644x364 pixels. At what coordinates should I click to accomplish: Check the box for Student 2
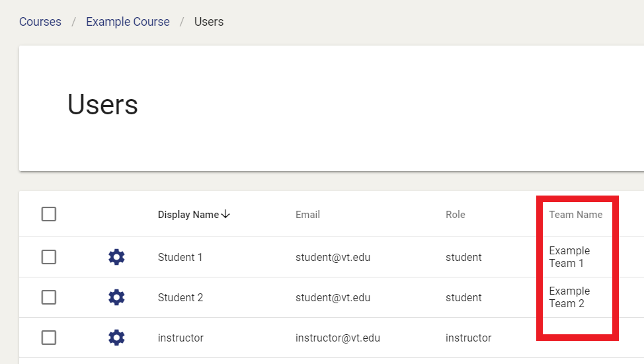click(49, 297)
